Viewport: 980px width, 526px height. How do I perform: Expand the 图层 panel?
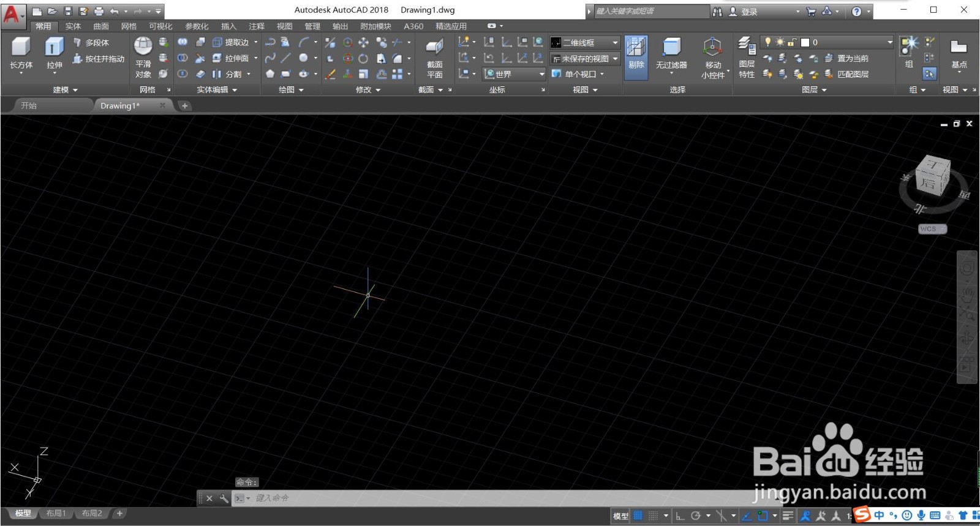tap(814, 90)
